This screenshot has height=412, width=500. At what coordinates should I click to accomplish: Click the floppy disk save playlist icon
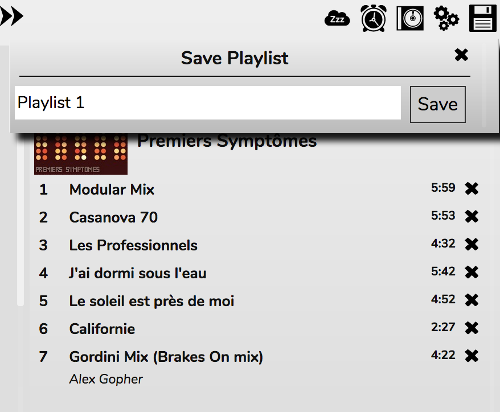[483, 18]
